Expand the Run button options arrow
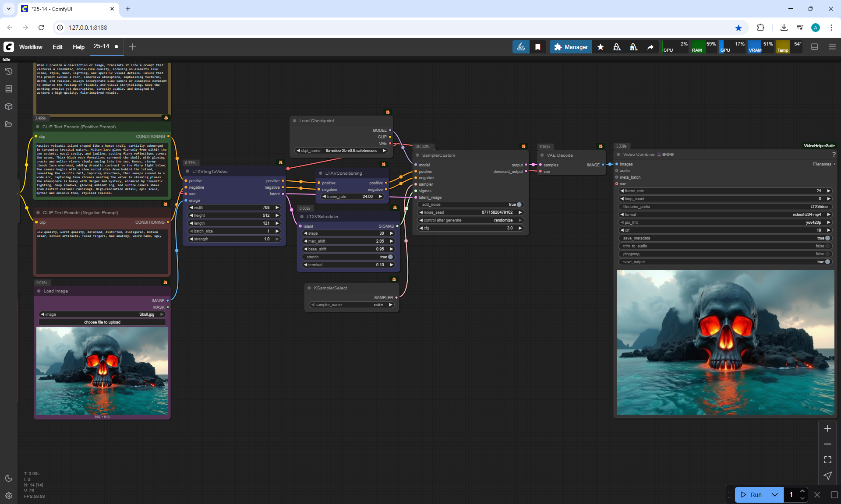This screenshot has height=504, width=841. click(774, 495)
